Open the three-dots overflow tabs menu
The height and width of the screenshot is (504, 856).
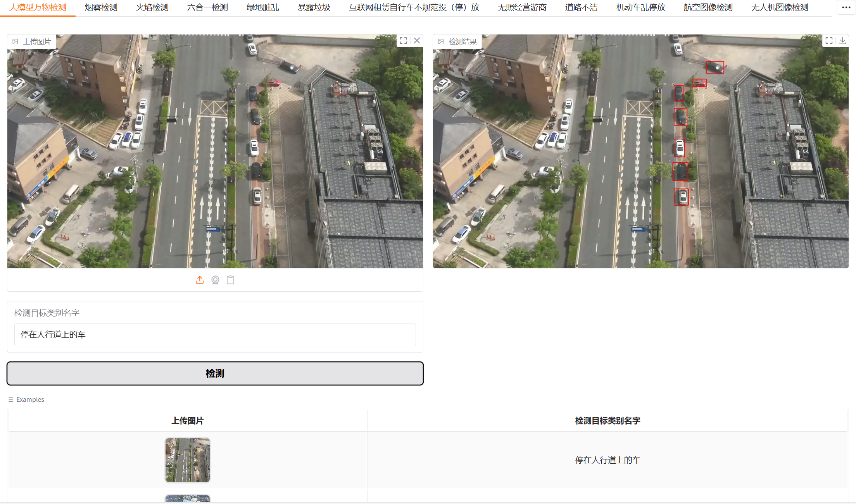click(846, 7)
